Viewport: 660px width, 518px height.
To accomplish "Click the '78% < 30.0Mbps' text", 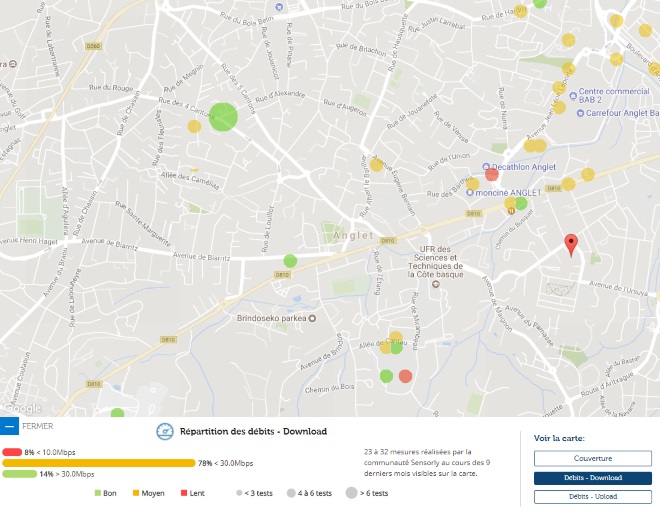I will 226,463.
